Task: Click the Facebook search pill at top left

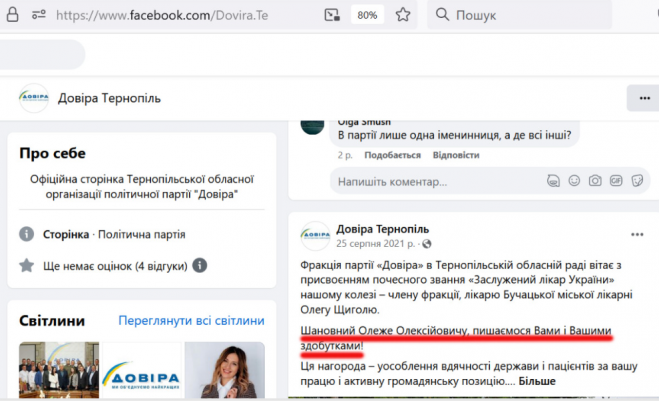Action: (x=42, y=55)
